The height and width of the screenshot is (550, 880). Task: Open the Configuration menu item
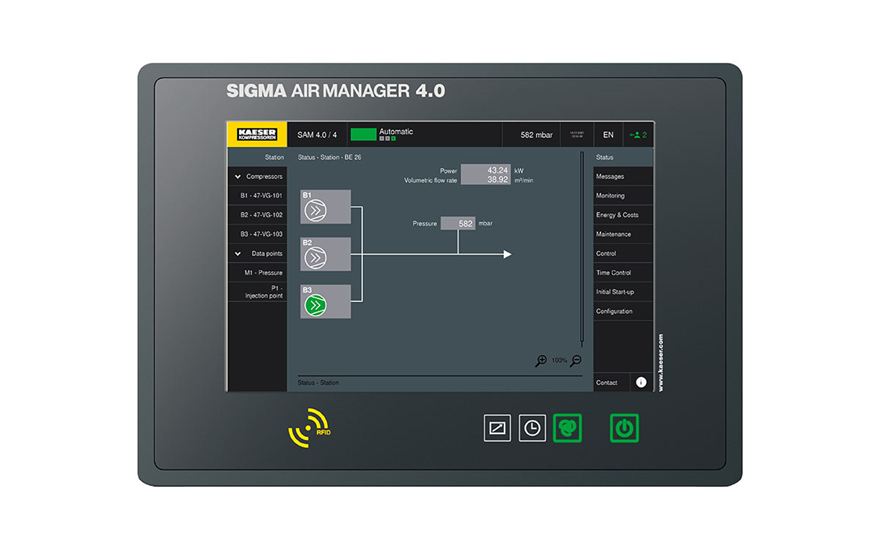623,311
